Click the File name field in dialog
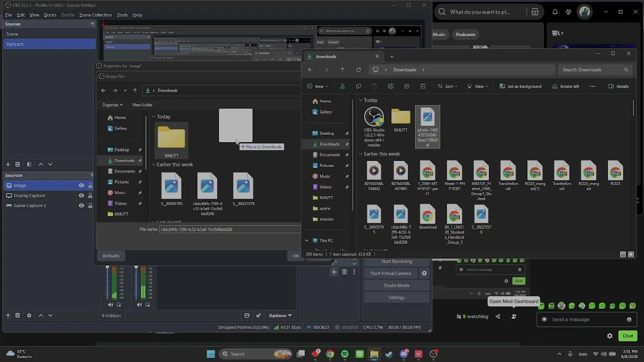Image resolution: width=644 pixels, height=362 pixels. pos(230,229)
